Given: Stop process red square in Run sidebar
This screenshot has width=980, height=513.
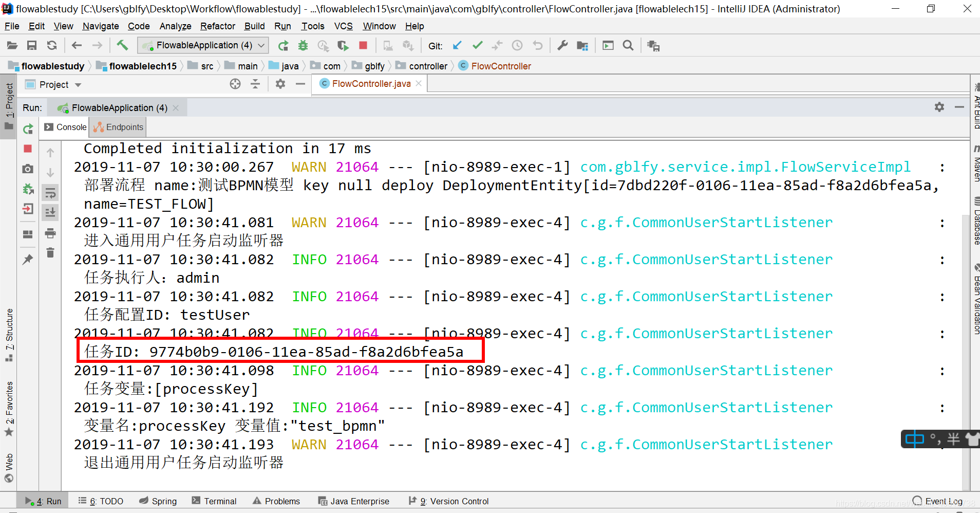Looking at the screenshot, I should coord(28,149).
